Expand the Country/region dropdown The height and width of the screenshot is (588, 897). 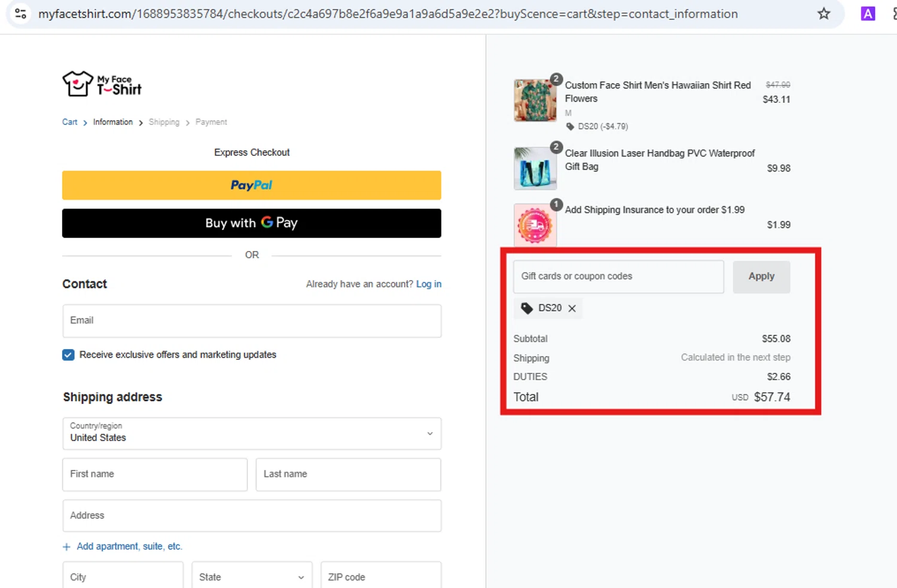pos(252,434)
